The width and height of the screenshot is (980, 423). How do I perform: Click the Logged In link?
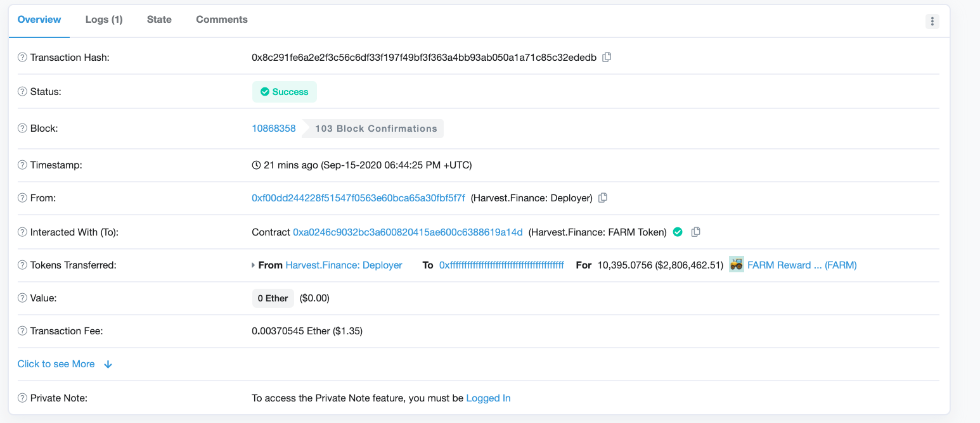click(488, 398)
